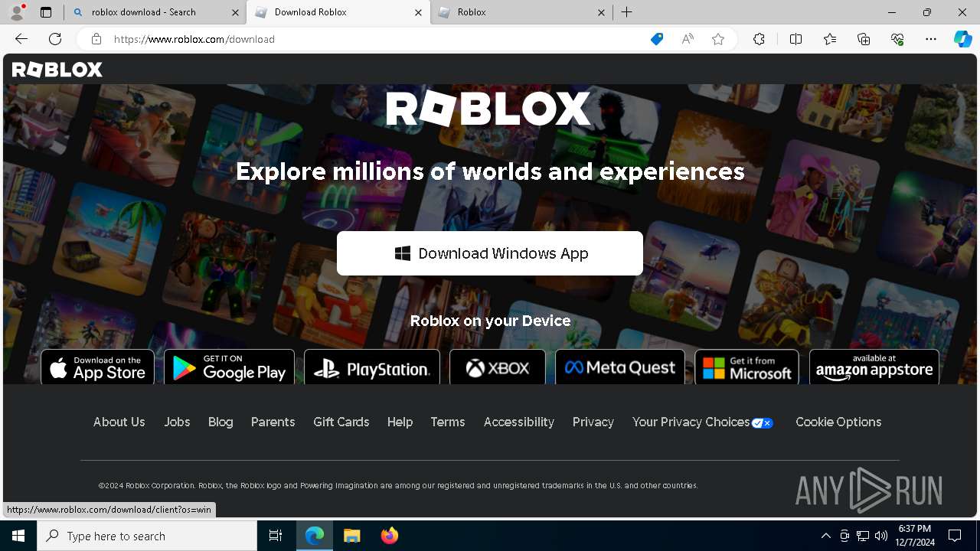Open Get it on Google Play badge
Screen dimensions: 980x551
pos(229,368)
